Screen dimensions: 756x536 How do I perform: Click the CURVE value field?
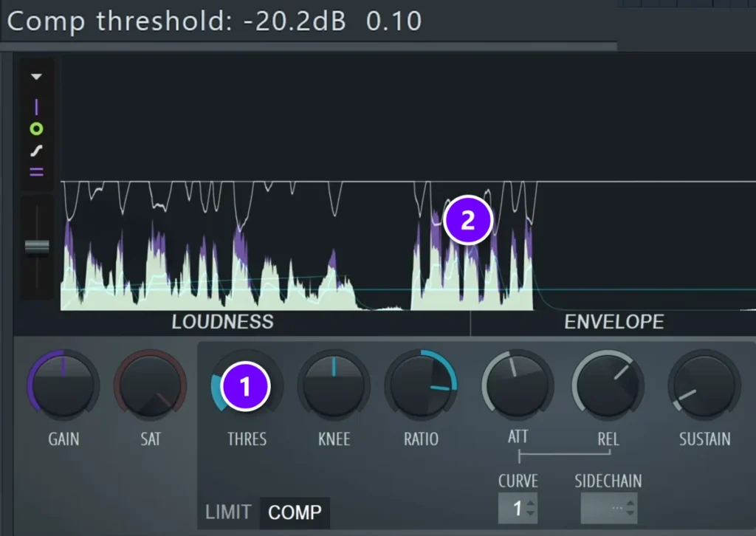coord(518,508)
